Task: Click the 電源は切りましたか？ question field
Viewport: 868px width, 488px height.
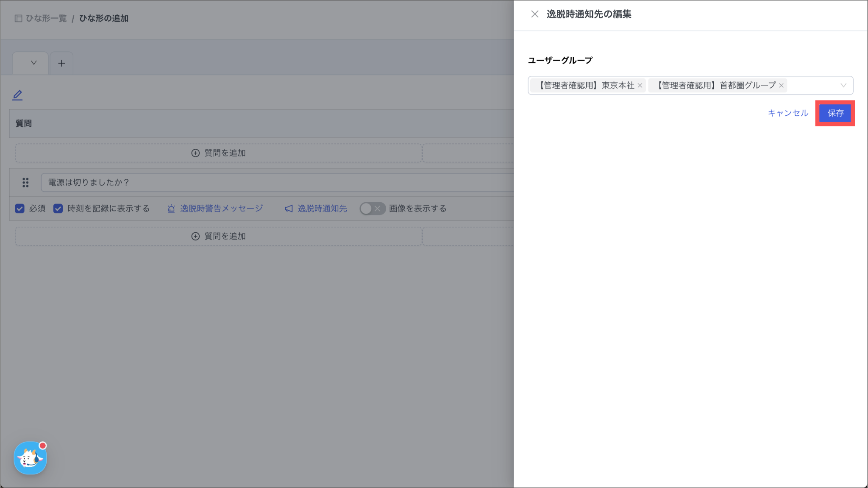Action: 275,182
